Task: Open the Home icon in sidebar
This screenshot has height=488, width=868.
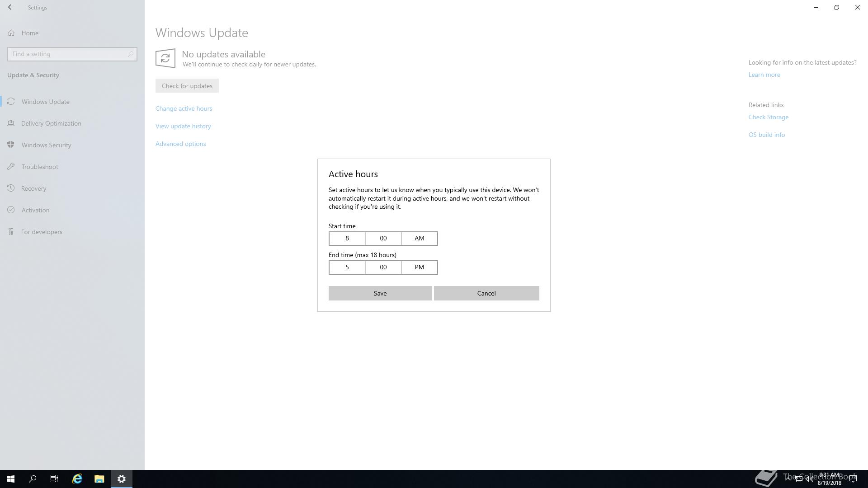Action: 11,33
